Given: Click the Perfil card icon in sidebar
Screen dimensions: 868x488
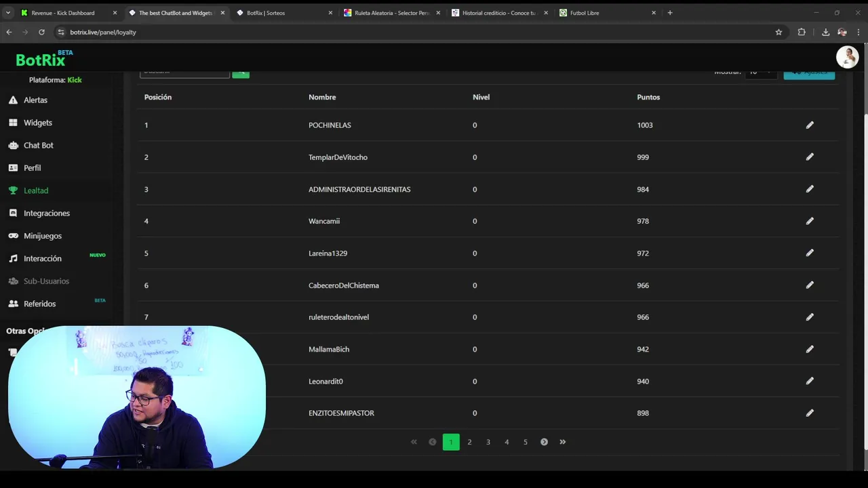Looking at the screenshot, I should (13, 167).
